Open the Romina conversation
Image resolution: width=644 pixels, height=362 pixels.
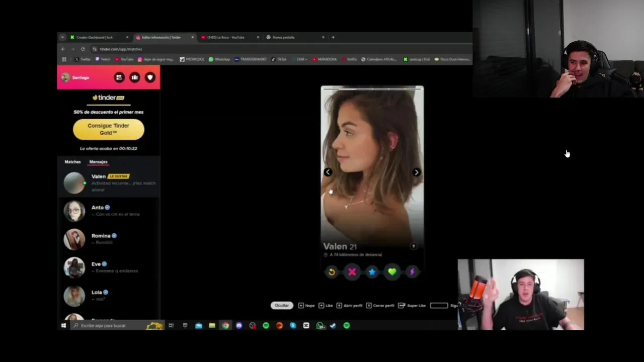[109, 239]
